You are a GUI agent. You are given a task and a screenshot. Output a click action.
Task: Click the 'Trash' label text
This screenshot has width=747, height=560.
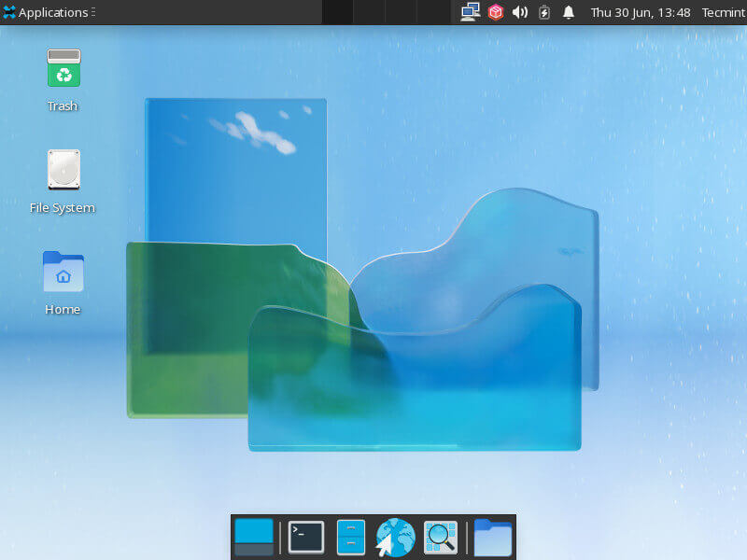[63, 105]
